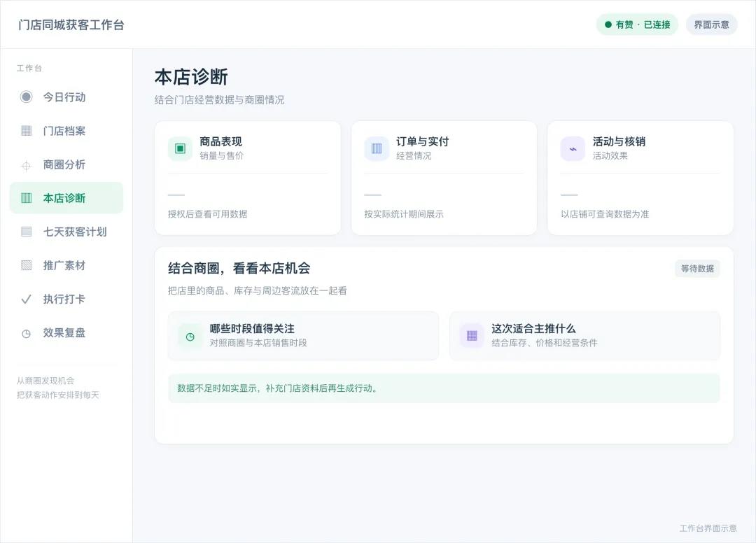This screenshot has height=543, width=756.
Task: Open 今日行动 in the sidebar
Action: pos(66,97)
